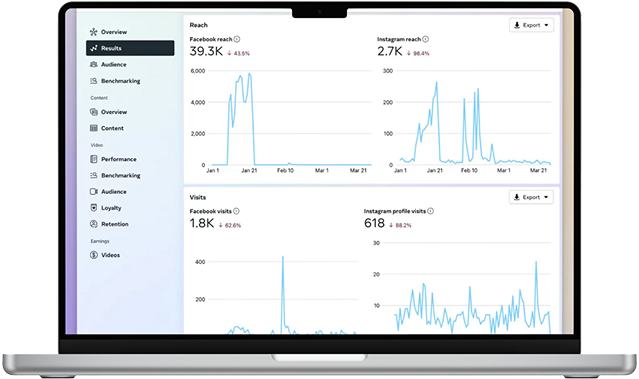The height and width of the screenshot is (379, 639).
Task: Click info icon next to Instagram reach
Action: [x=425, y=39]
